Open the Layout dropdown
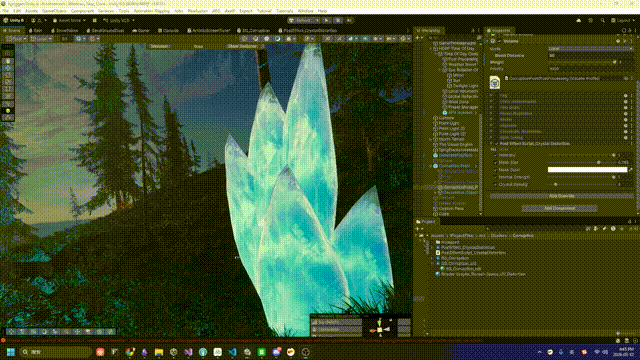 (623, 20)
